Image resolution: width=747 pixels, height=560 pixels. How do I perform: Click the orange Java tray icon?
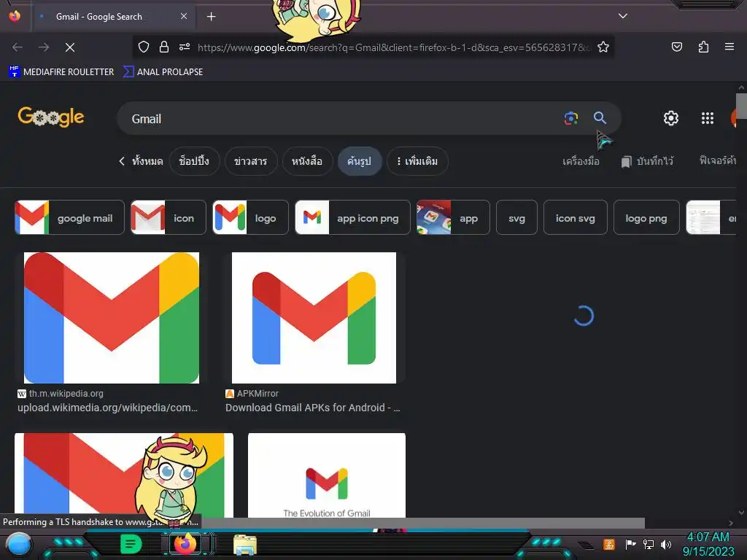pyautogui.click(x=609, y=544)
